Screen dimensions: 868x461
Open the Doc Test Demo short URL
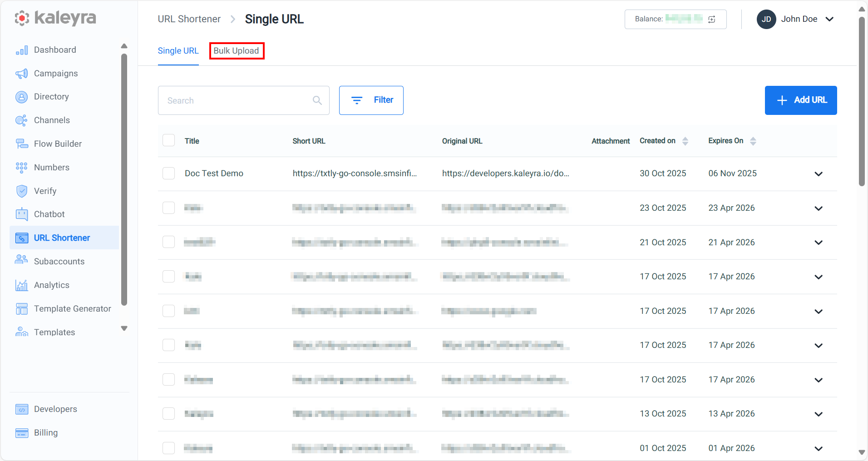(x=355, y=173)
